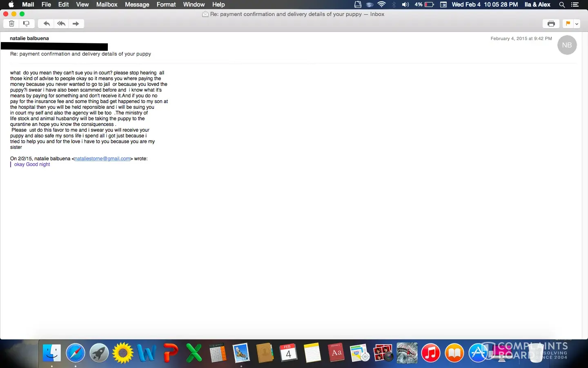588x368 pixels.
Task: Launch Photo Booth from the Dock
Action: point(383,353)
